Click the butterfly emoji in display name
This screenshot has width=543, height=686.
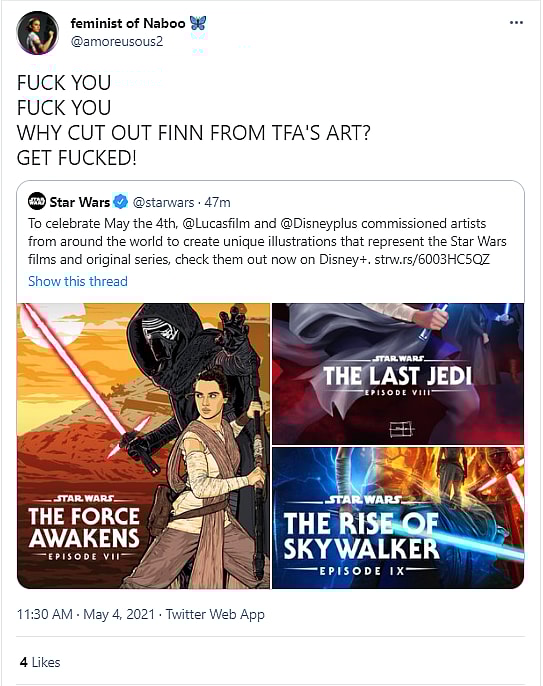click(x=198, y=23)
